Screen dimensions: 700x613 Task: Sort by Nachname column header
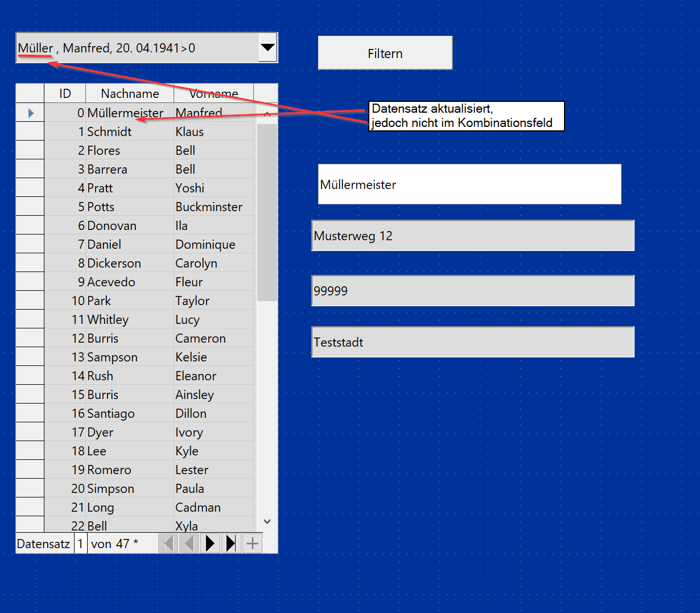tap(130, 93)
